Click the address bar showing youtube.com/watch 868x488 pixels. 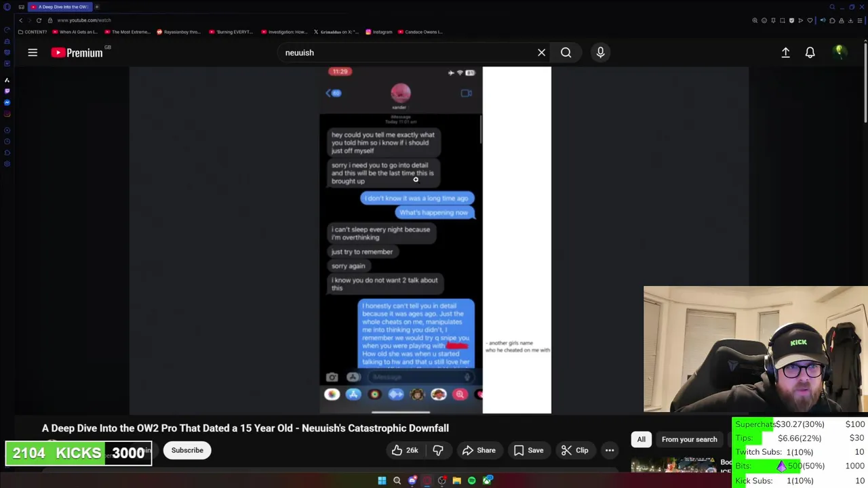click(84, 20)
